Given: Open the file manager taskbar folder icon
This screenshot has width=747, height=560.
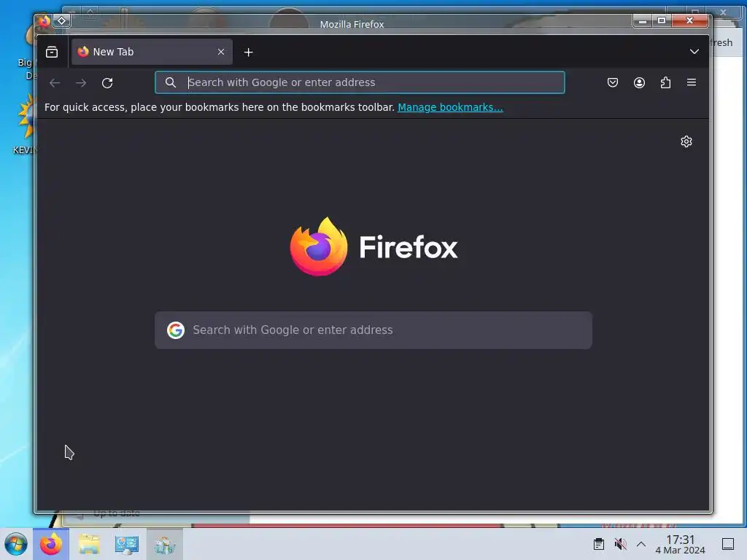Looking at the screenshot, I should 88,544.
